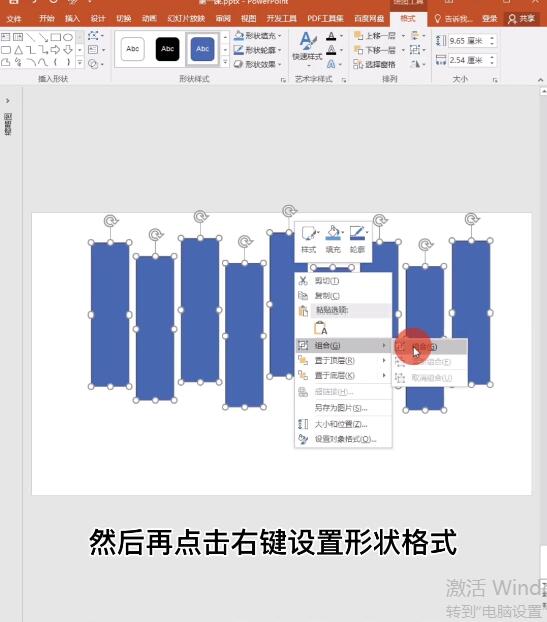
Task: Apply white outline Abc shape style
Action: 132,49
